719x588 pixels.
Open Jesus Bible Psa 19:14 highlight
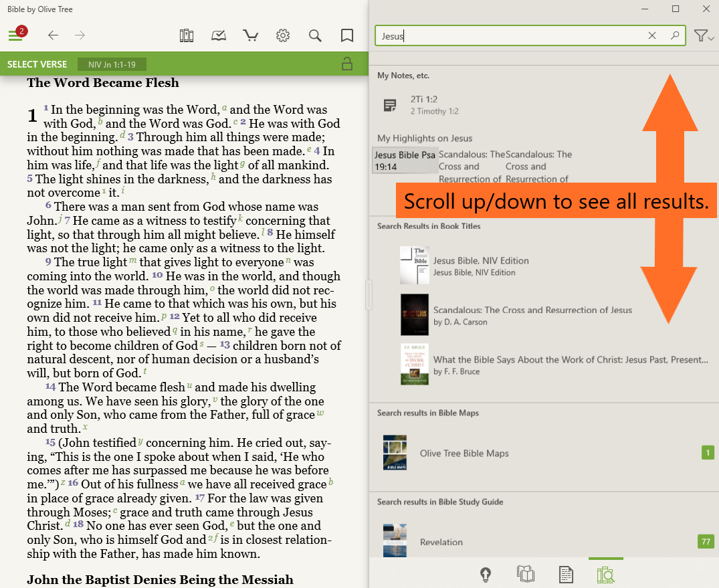tap(405, 161)
